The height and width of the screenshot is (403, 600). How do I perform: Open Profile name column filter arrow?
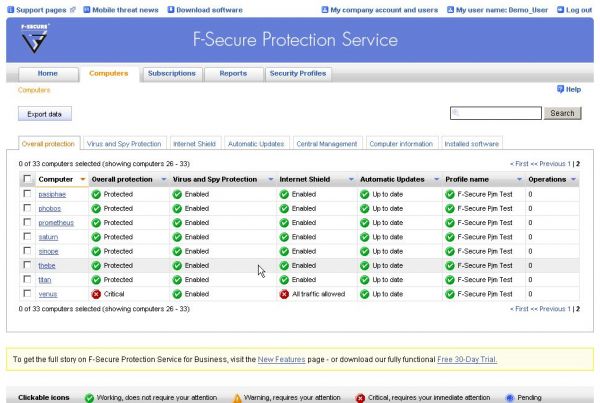519,179
